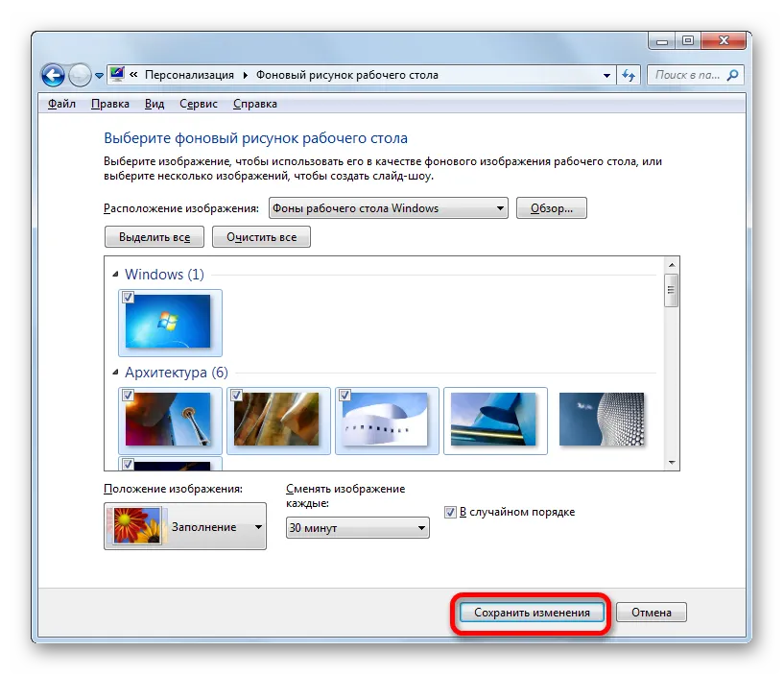The image size is (784, 675).
Task: Select the blue fin structure thumbnail
Action: coord(493,420)
